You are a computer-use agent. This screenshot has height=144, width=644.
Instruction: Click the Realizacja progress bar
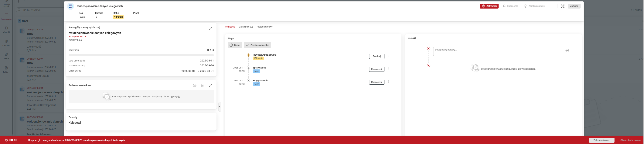(x=141, y=55)
